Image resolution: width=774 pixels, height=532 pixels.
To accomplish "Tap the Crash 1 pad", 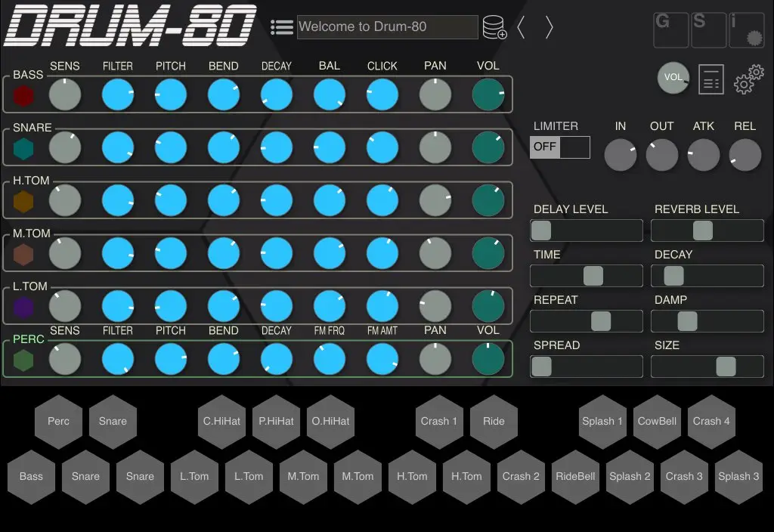I will pyautogui.click(x=439, y=422).
